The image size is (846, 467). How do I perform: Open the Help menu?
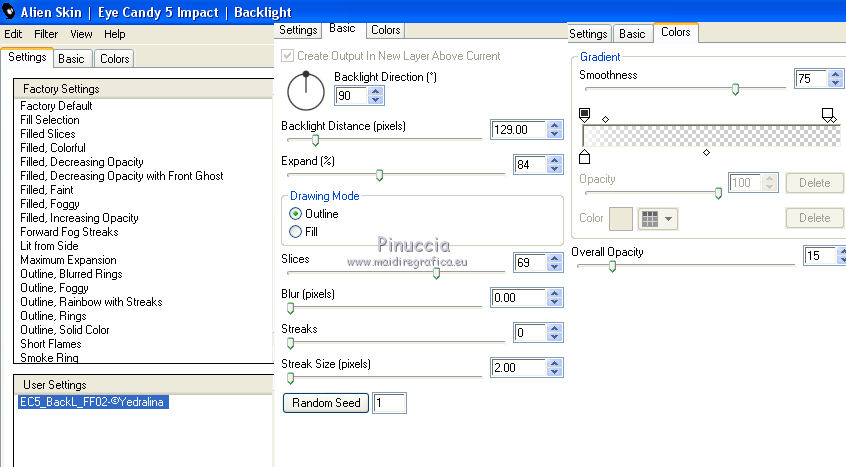114,34
